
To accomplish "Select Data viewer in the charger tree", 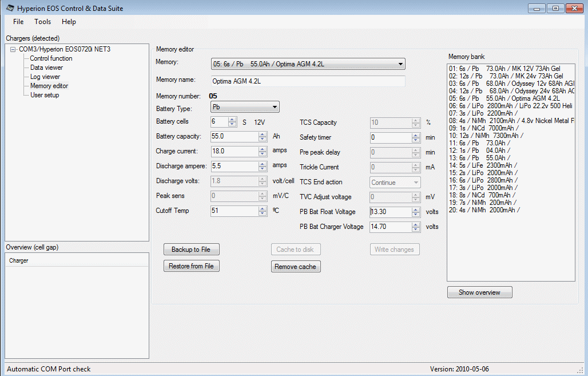I will tap(46, 68).
